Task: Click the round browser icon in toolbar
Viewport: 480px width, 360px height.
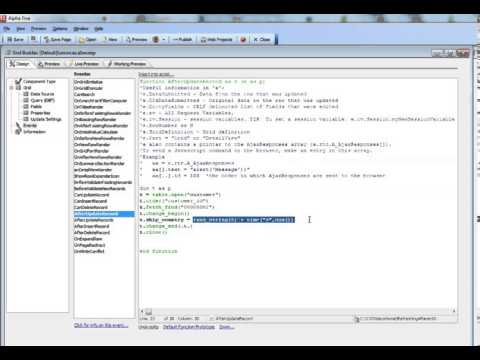Action: click(156, 39)
